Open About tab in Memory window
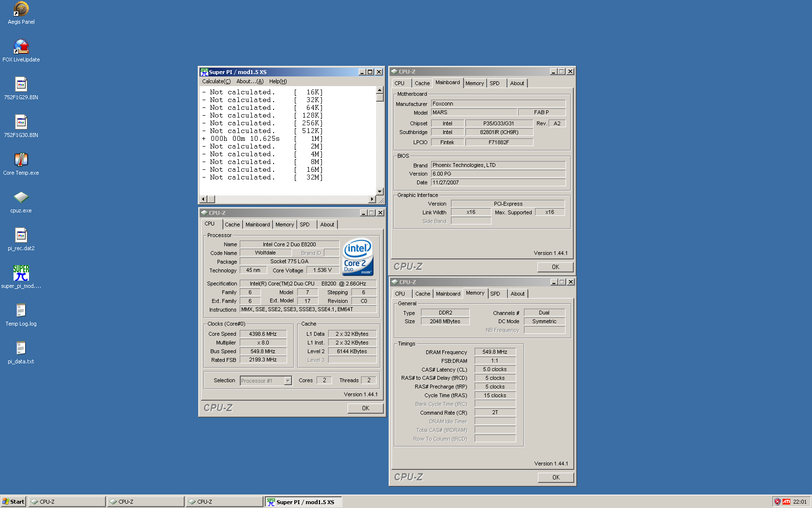The height and width of the screenshot is (508, 812). pyautogui.click(x=518, y=294)
